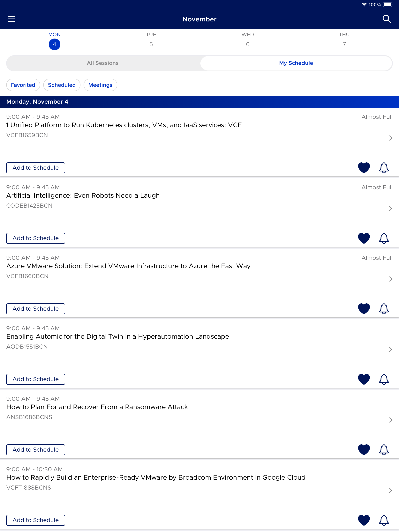Viewport: 399px width, 532px height.
Task: Toggle heart on Ransomware Attack session
Action: pyautogui.click(x=364, y=449)
